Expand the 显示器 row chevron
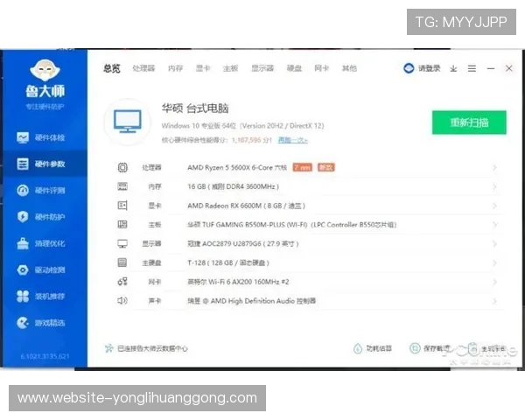 [494, 244]
